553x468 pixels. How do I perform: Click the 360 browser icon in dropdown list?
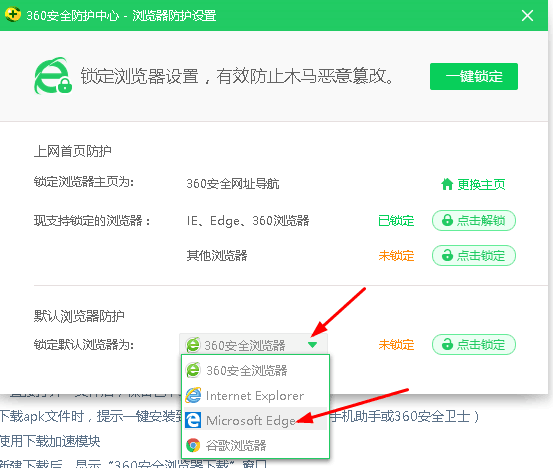coord(193,370)
